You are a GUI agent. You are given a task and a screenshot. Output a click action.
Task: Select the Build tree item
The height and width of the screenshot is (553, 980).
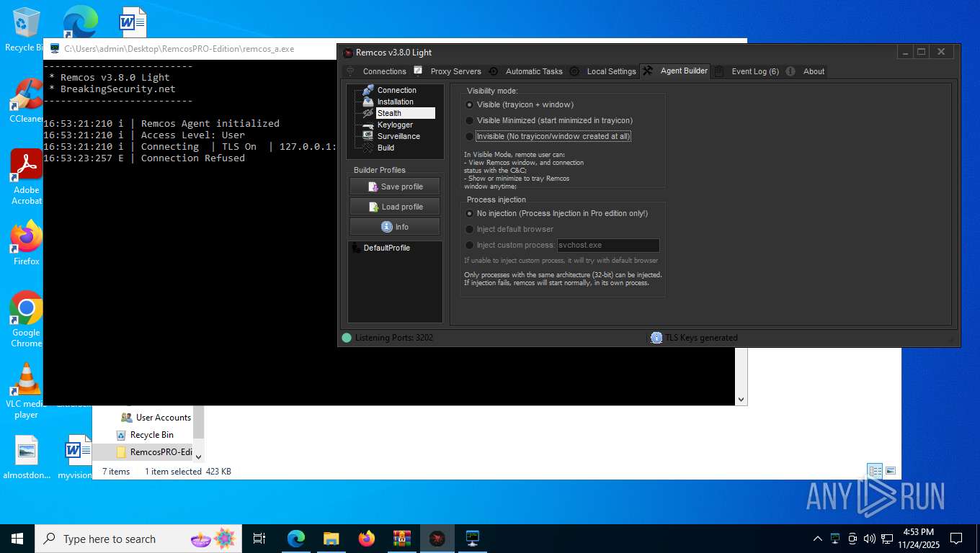point(386,148)
